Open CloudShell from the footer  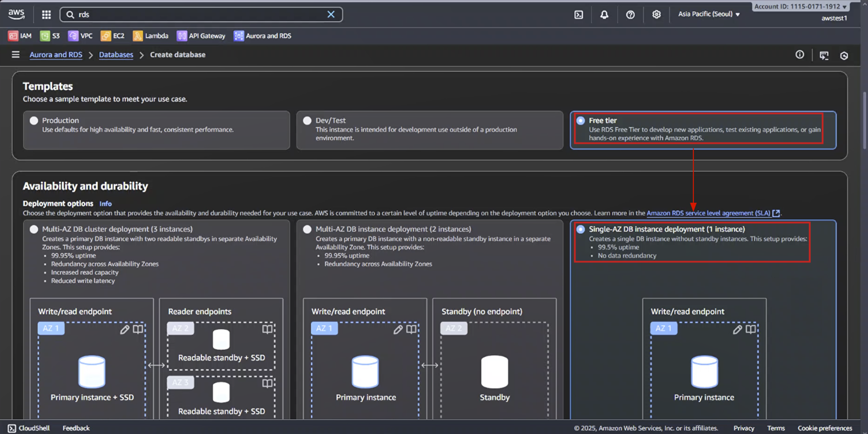(29, 428)
